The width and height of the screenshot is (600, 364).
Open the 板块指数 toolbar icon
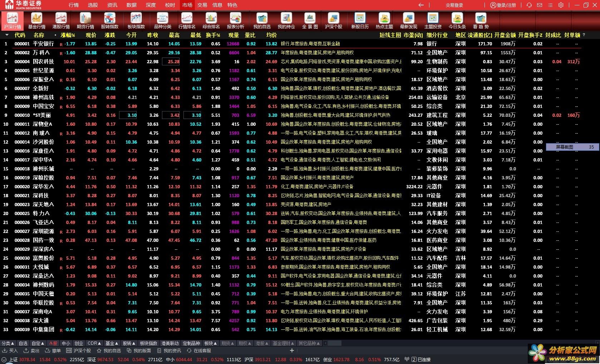point(136,21)
